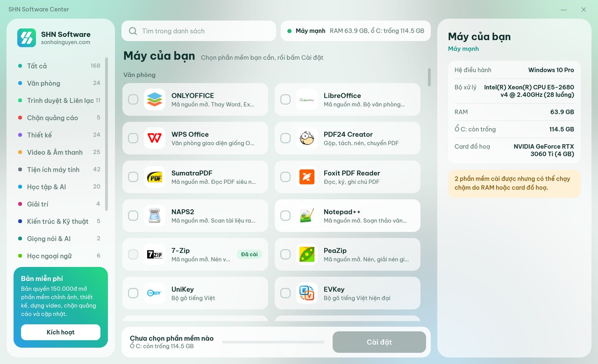598x364 pixels.
Task: Click the SHN Software logo icon
Action: coord(27,38)
